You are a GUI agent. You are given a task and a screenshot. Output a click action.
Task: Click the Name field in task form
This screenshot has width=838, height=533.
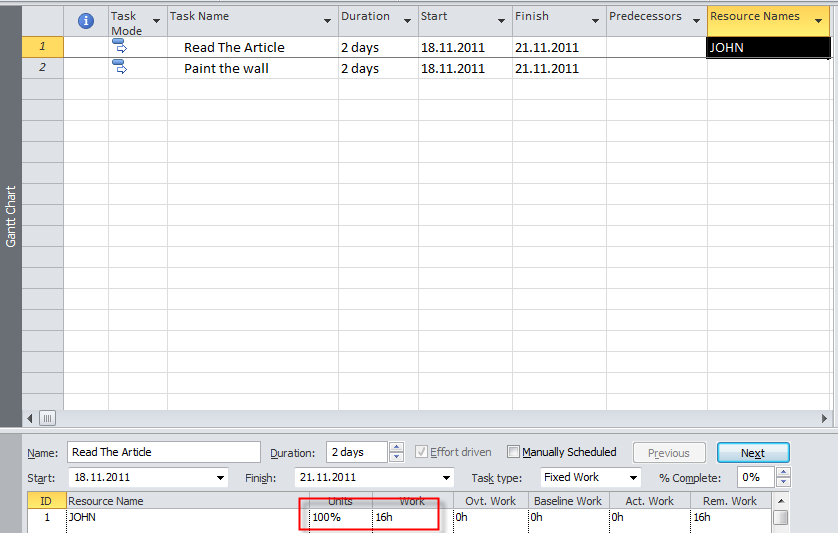tap(163, 452)
